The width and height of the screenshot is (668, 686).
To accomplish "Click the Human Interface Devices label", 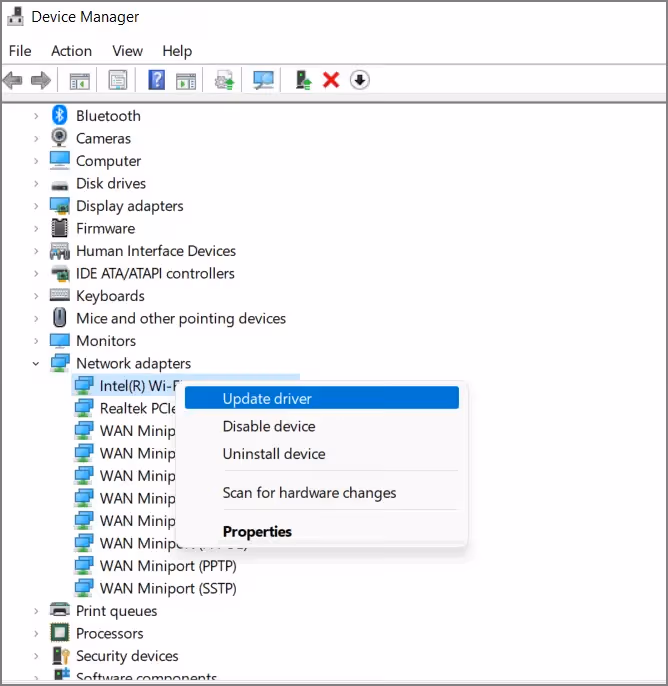I will [156, 251].
